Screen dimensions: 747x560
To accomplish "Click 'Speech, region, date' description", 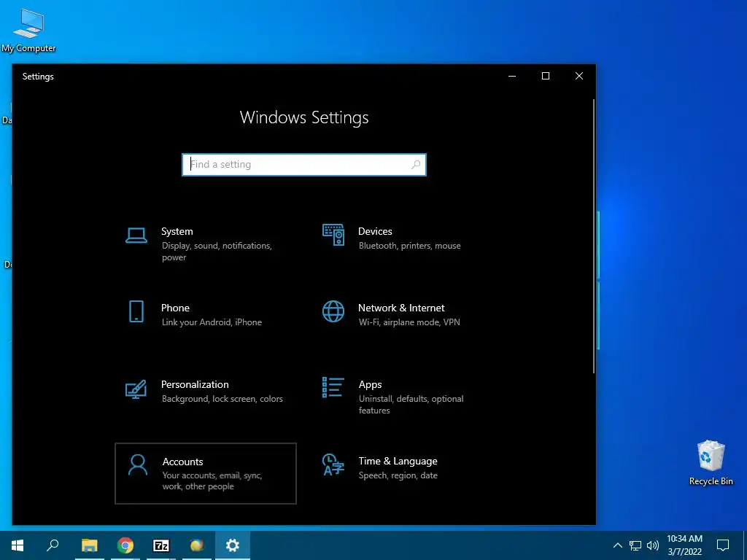I will coord(398,475).
